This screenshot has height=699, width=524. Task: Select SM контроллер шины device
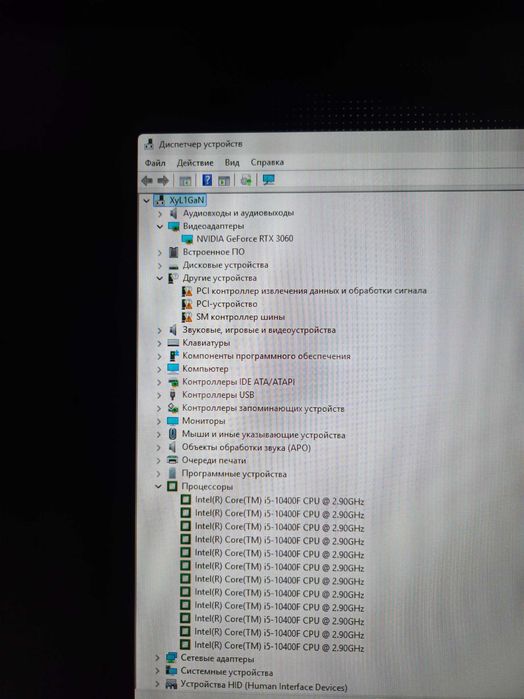click(240, 317)
